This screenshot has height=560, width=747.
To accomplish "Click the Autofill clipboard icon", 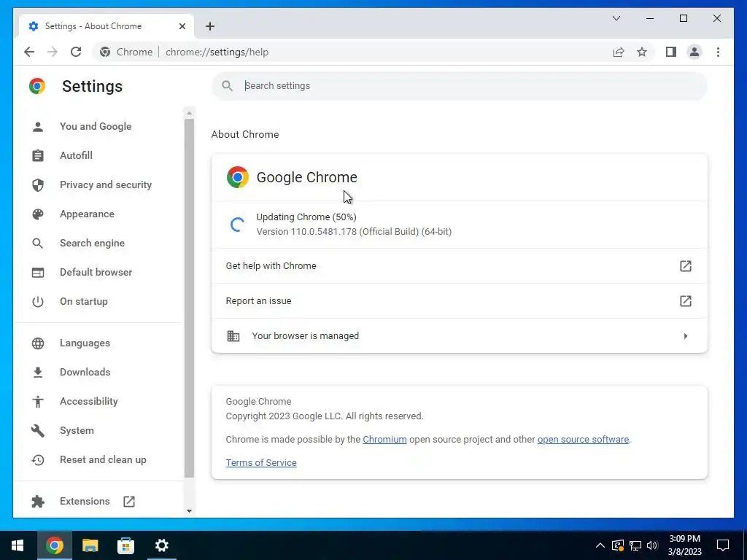I will (38, 156).
